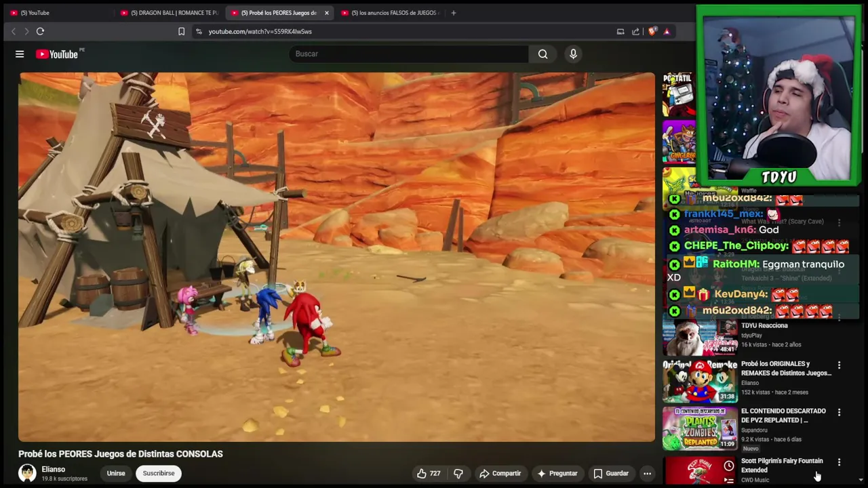The width and height of the screenshot is (868, 488).
Task: Open the YouTube hamburger guide menu
Action: 20,54
